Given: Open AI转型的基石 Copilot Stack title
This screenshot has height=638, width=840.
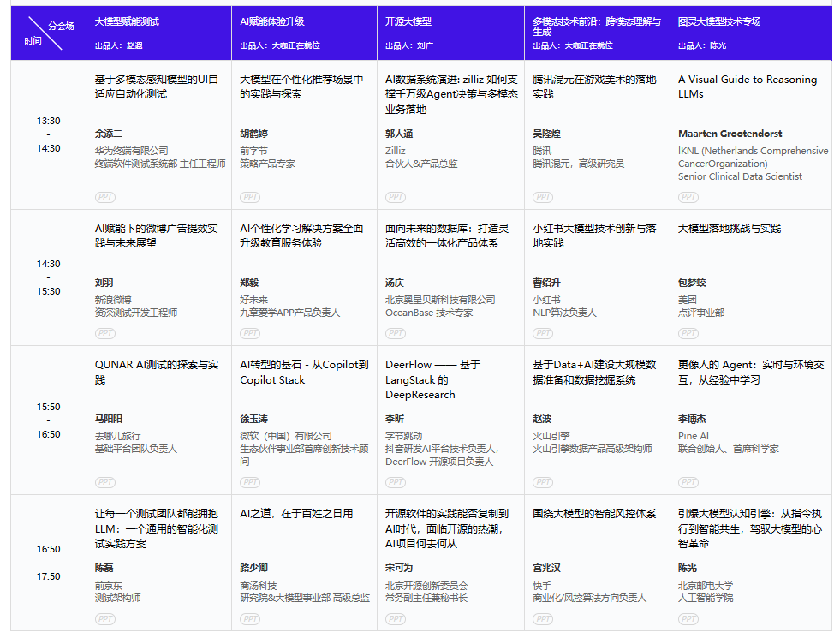Looking at the screenshot, I should pos(304,373).
